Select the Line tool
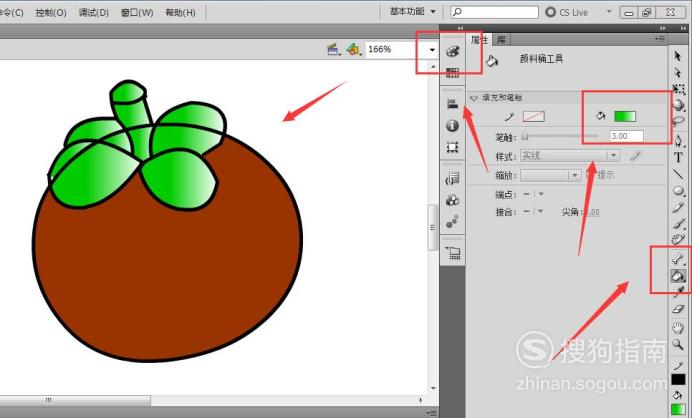 (678, 174)
